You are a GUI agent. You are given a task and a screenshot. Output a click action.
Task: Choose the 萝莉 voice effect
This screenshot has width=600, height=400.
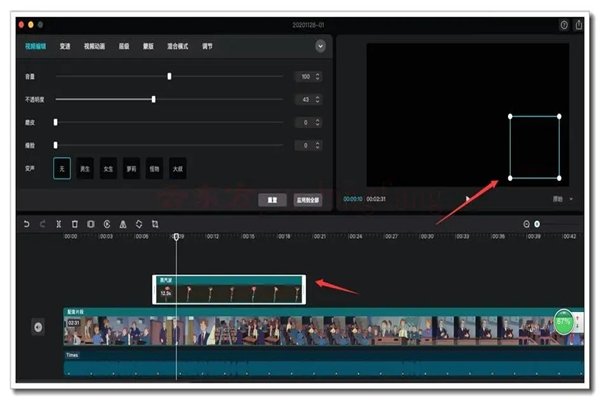click(131, 167)
